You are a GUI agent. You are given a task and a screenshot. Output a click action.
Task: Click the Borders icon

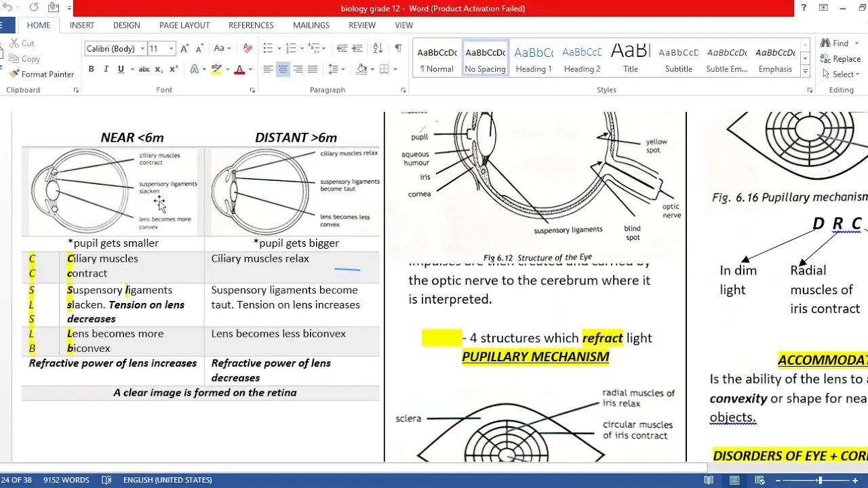384,69
